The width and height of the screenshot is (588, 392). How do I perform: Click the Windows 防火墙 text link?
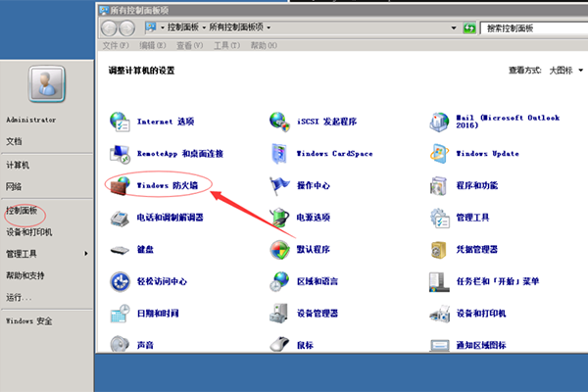pos(168,185)
